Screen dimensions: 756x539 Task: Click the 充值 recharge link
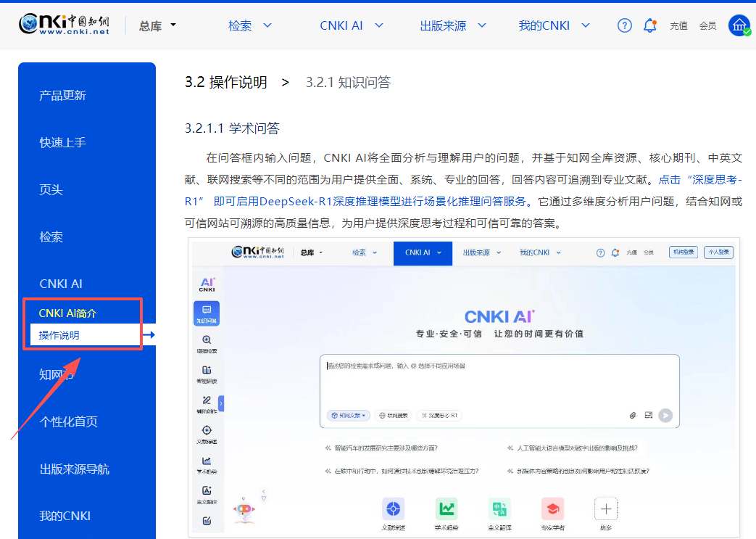click(678, 26)
